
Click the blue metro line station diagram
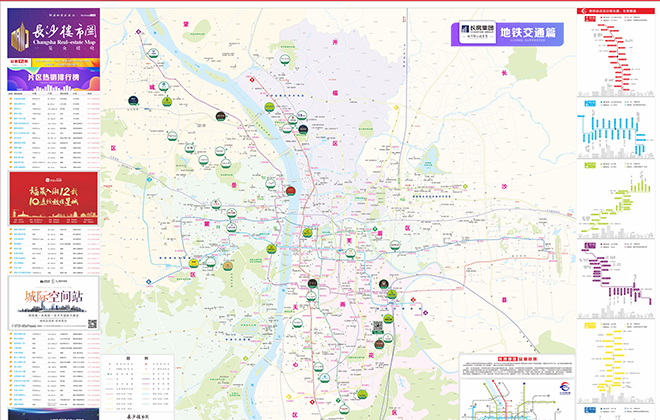click(x=614, y=135)
